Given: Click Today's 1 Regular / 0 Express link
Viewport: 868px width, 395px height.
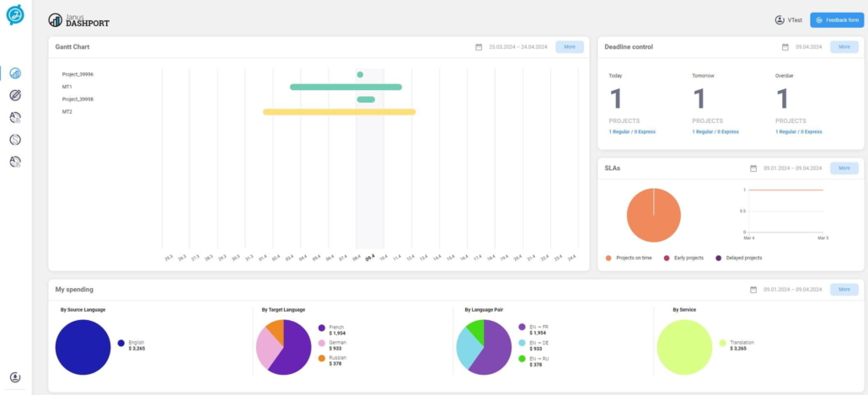Looking at the screenshot, I should (x=632, y=131).
